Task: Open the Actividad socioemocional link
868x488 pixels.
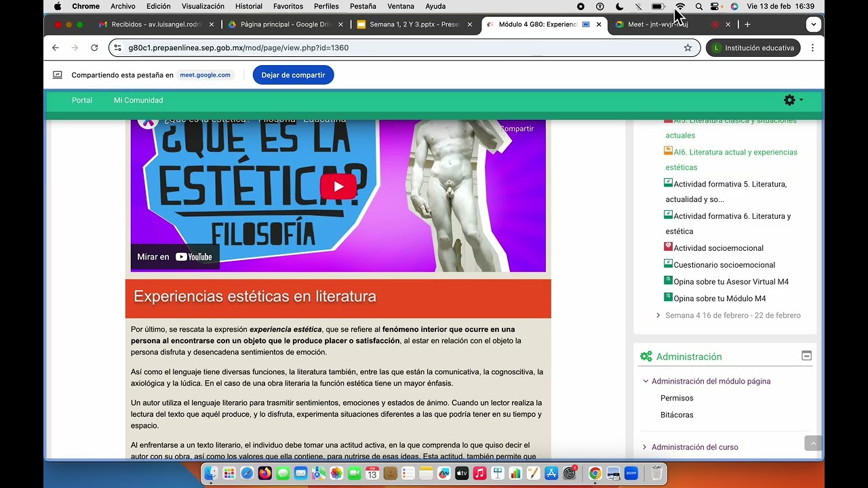Action: [718, 248]
